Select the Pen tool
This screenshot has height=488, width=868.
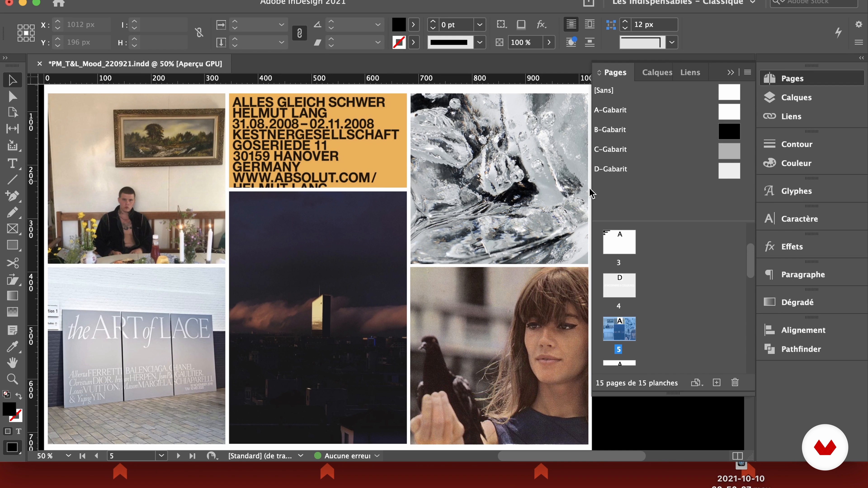click(12, 196)
